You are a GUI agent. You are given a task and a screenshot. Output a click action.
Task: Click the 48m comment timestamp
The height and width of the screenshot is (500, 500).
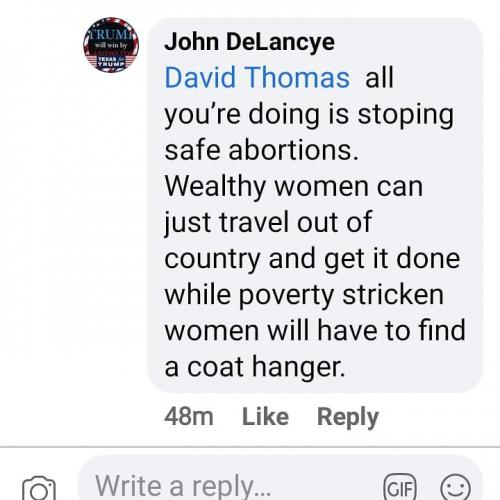pos(189,417)
